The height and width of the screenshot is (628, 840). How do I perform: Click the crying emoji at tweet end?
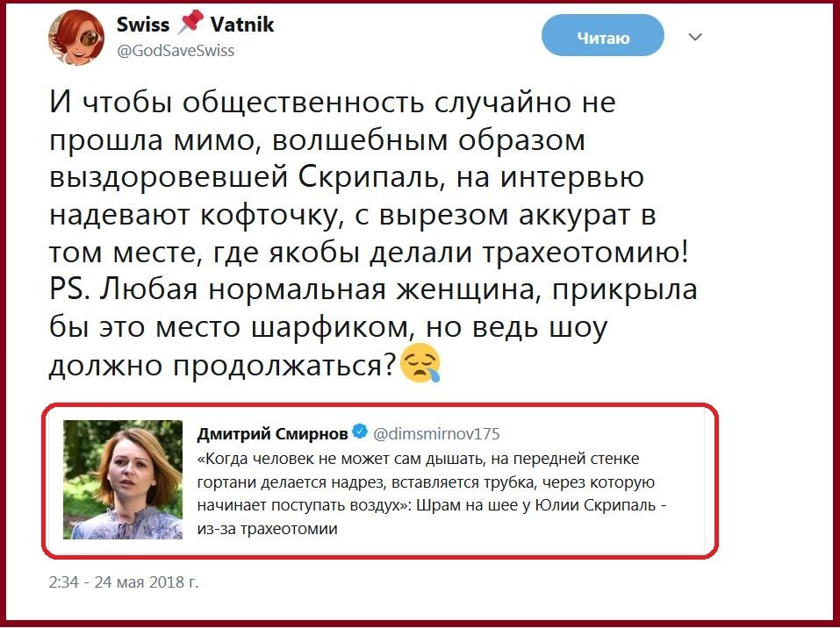tap(420, 363)
